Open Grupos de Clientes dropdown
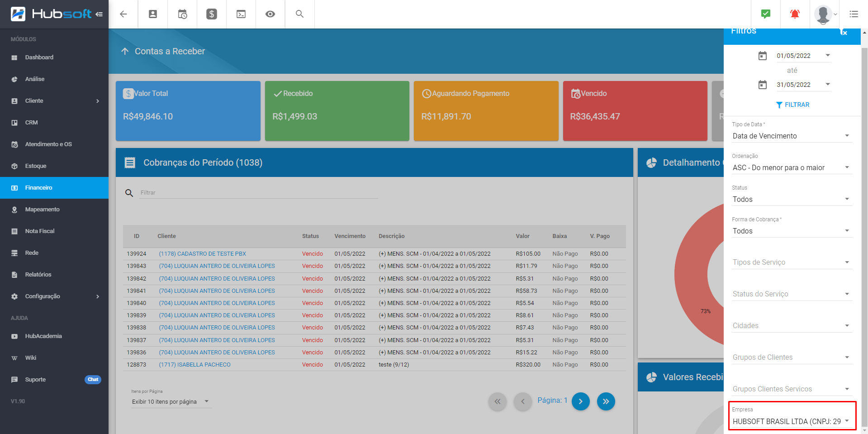The image size is (868, 434). click(792, 357)
